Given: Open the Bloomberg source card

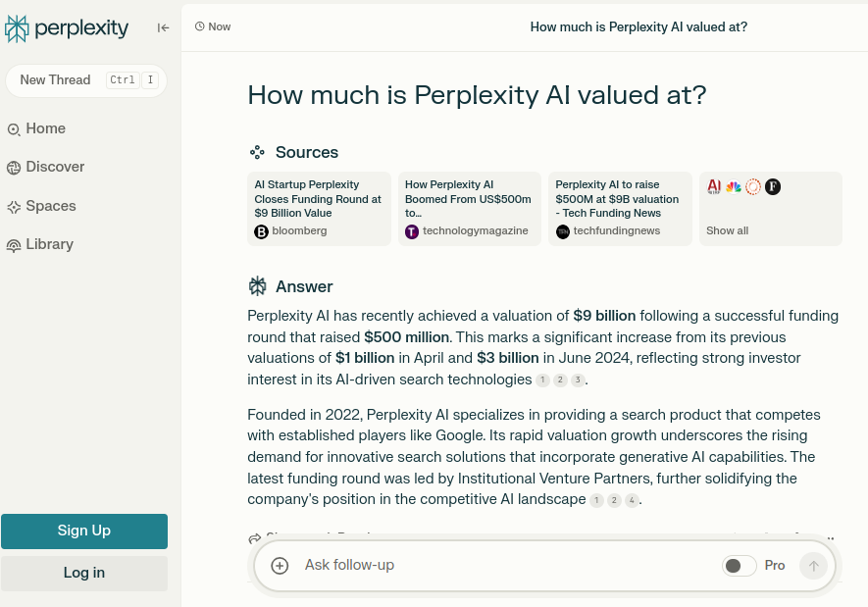Looking at the screenshot, I should click(319, 208).
